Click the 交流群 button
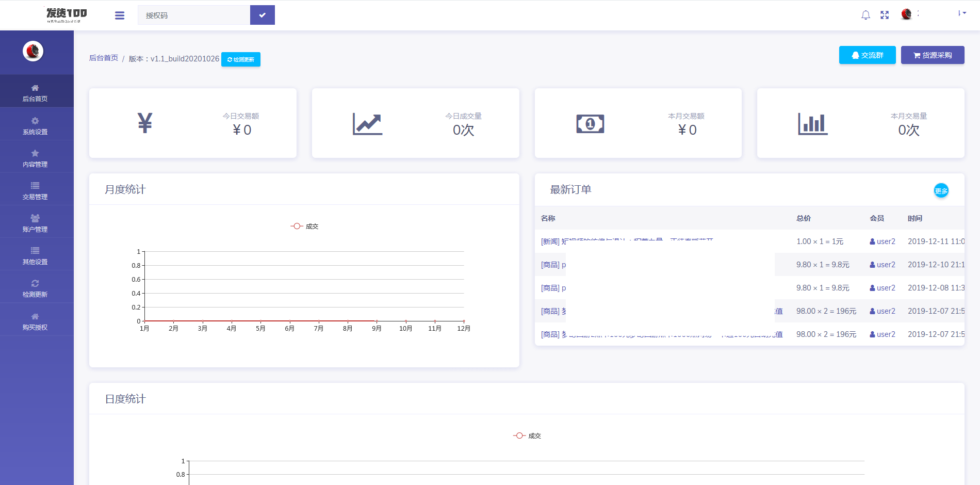Image resolution: width=980 pixels, height=485 pixels. (x=867, y=55)
